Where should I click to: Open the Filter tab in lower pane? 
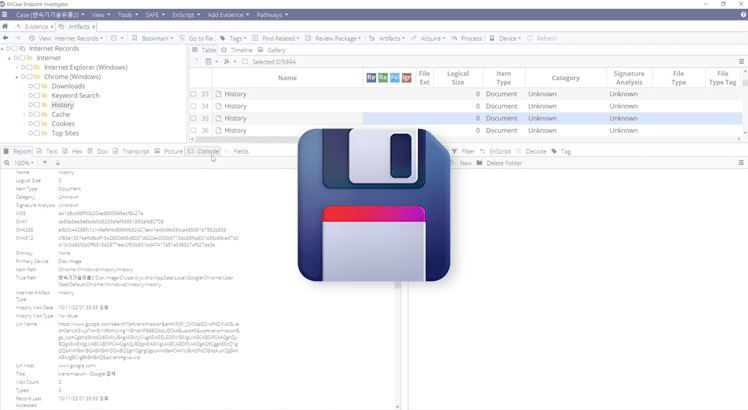point(463,151)
